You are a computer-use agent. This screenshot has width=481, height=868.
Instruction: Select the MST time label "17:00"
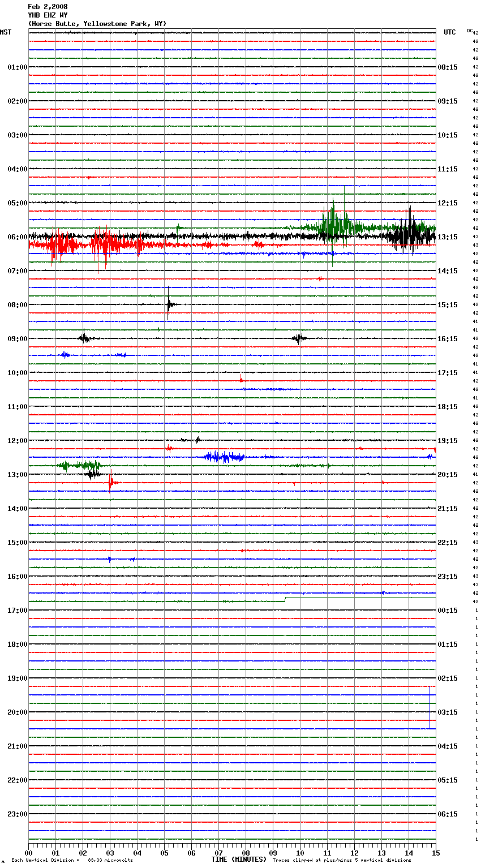pos(18,611)
